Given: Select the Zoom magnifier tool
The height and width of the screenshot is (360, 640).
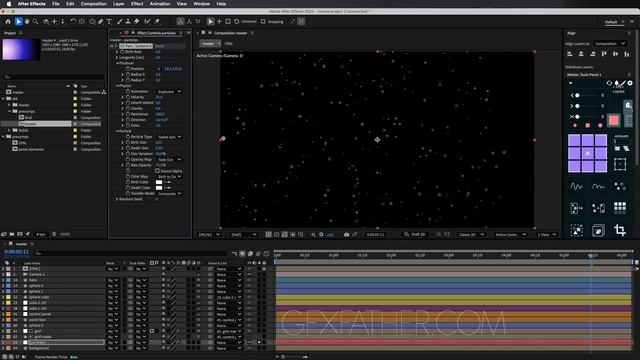Looking at the screenshot, I should click(36, 21).
